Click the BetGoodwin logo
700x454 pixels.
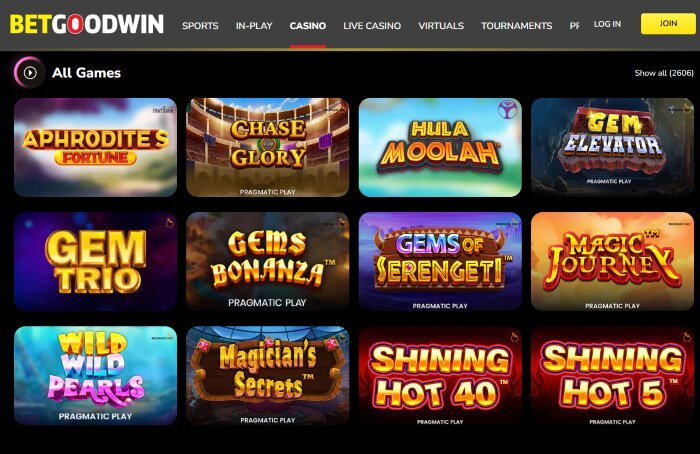click(87, 24)
